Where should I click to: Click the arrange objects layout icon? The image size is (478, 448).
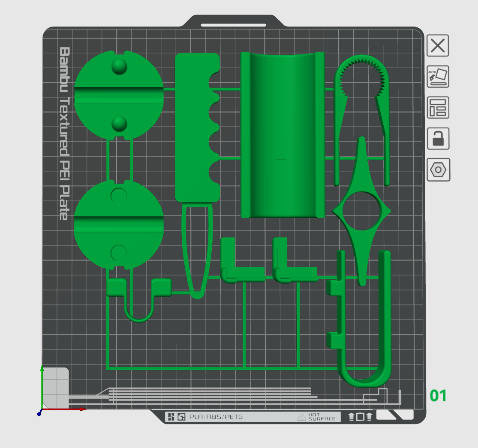438,108
